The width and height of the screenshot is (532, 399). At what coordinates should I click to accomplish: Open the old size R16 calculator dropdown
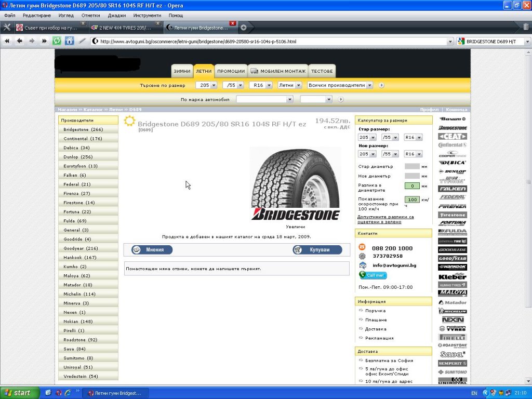[x=413, y=138]
